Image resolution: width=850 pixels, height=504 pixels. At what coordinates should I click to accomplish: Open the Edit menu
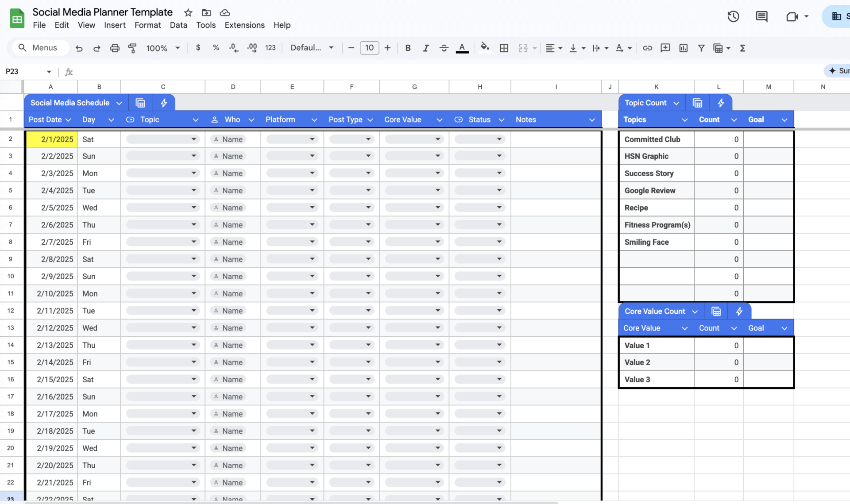(x=62, y=25)
